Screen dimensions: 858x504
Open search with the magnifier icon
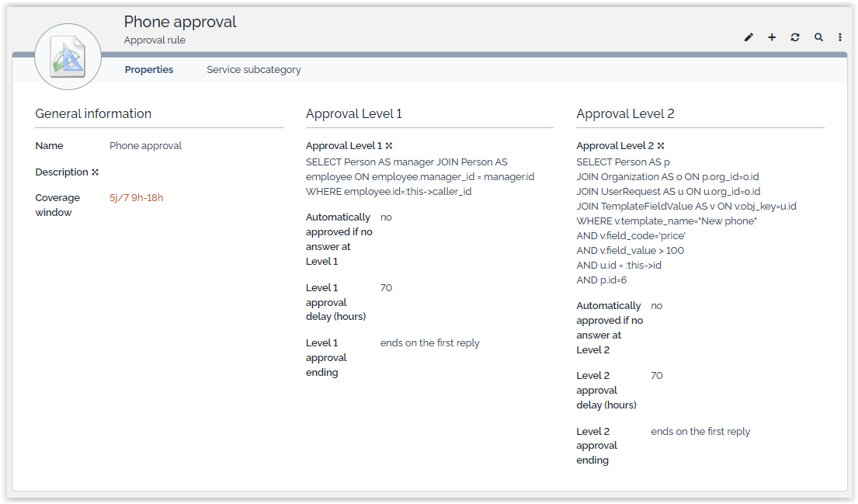tap(818, 37)
